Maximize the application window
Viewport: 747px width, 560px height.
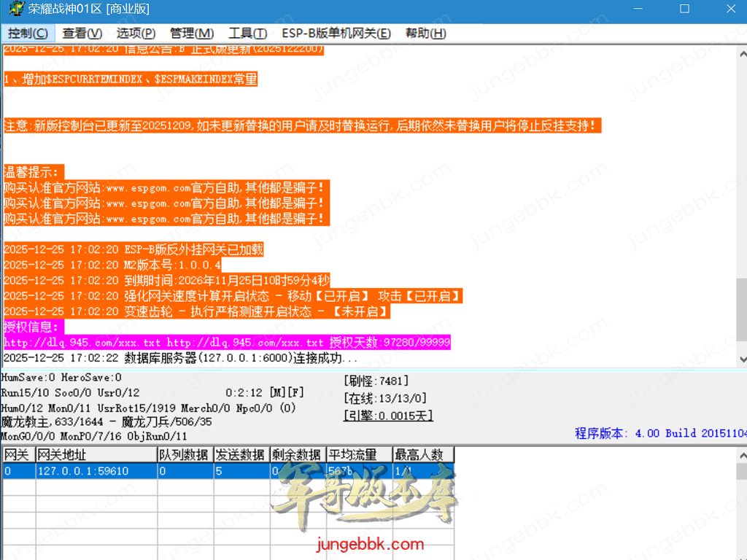(x=684, y=9)
